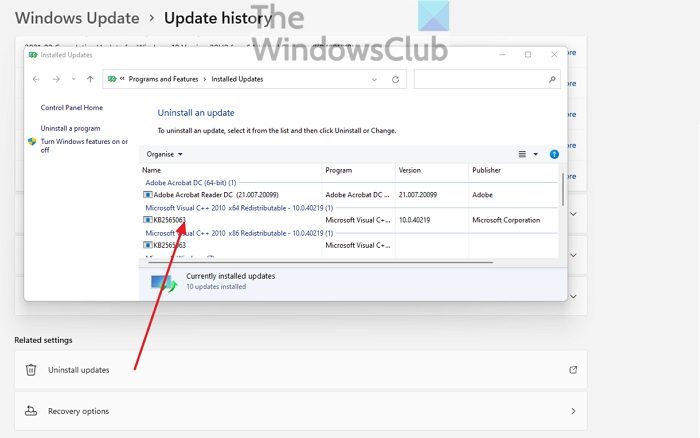Refresh the Installed Updates list

(x=395, y=79)
